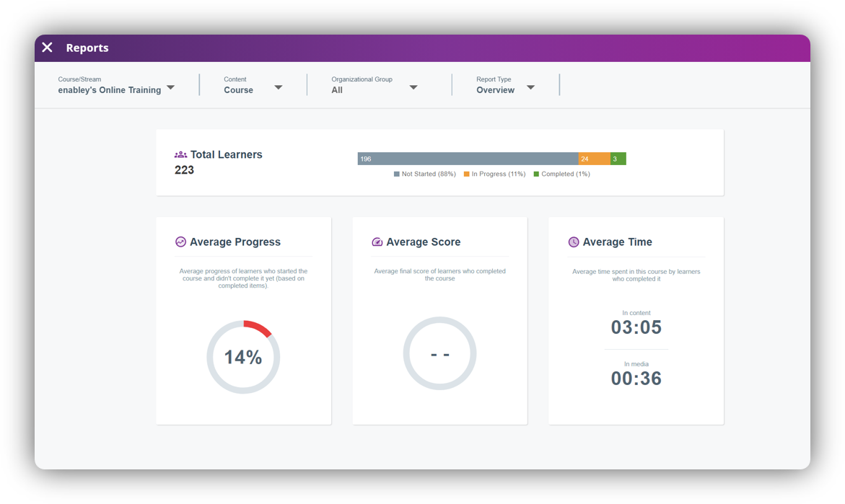
Task: Click the orange In Progress legend square
Action: point(466,174)
